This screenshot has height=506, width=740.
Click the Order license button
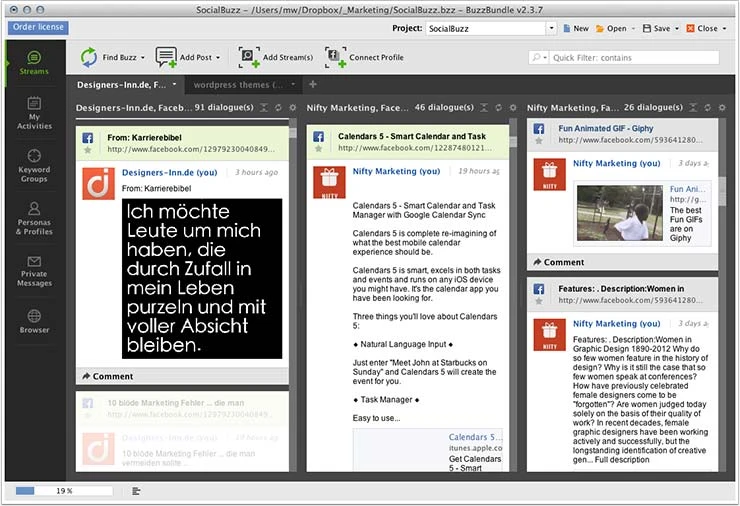click(38, 27)
